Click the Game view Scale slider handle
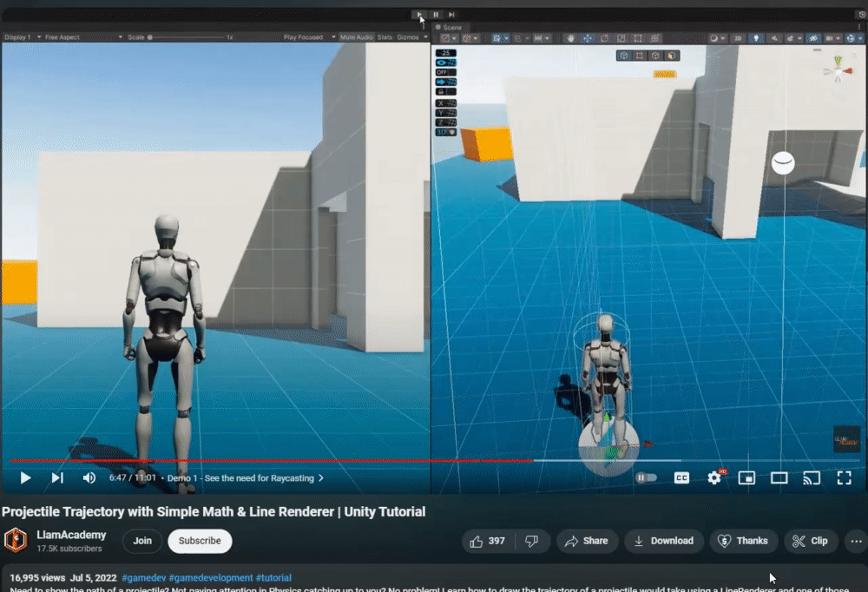 149,37
